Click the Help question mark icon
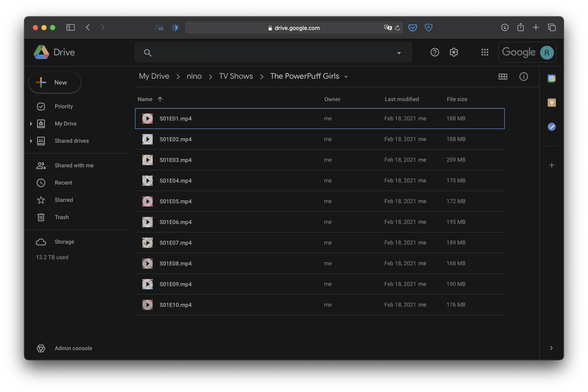This screenshot has height=392, width=588. pos(435,52)
